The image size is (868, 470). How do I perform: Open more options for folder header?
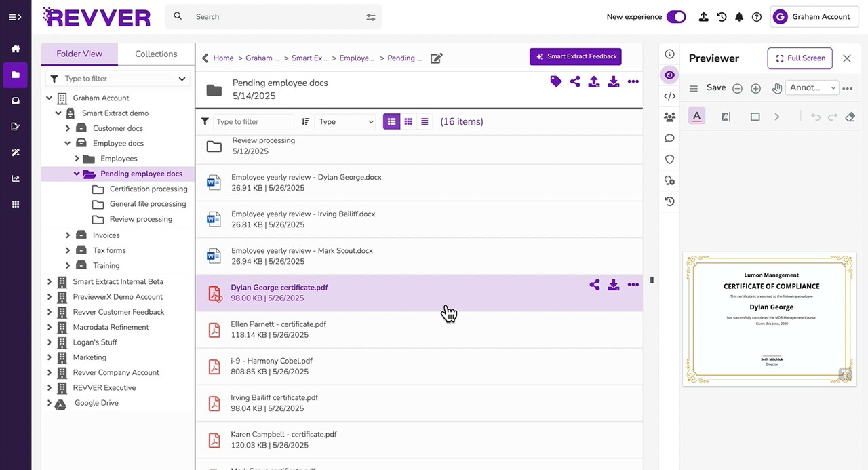633,81
